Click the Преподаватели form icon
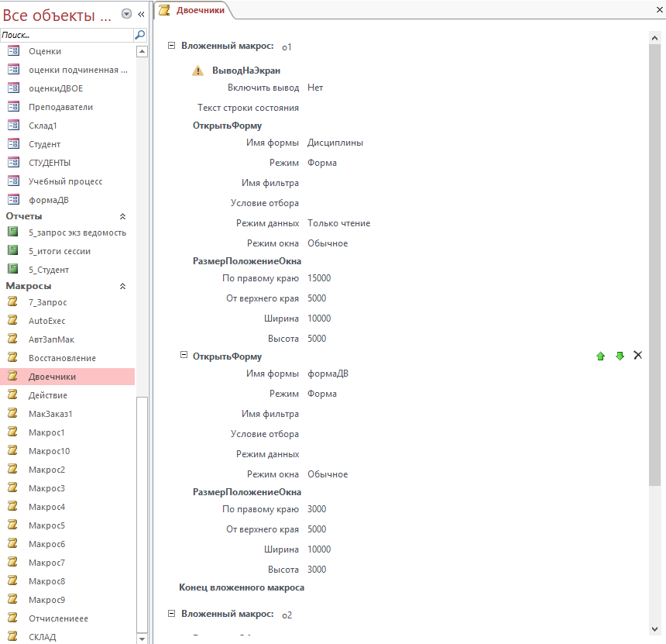Image resolution: width=666 pixels, height=644 pixels. click(13, 107)
